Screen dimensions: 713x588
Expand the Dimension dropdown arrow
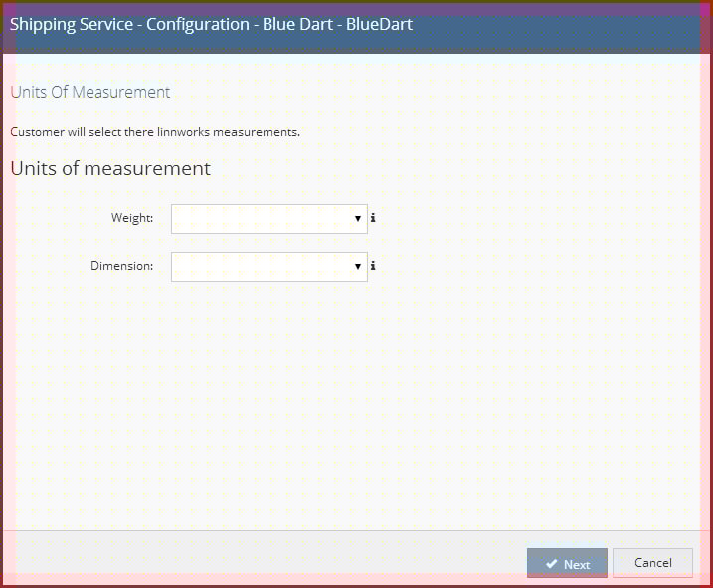click(358, 267)
